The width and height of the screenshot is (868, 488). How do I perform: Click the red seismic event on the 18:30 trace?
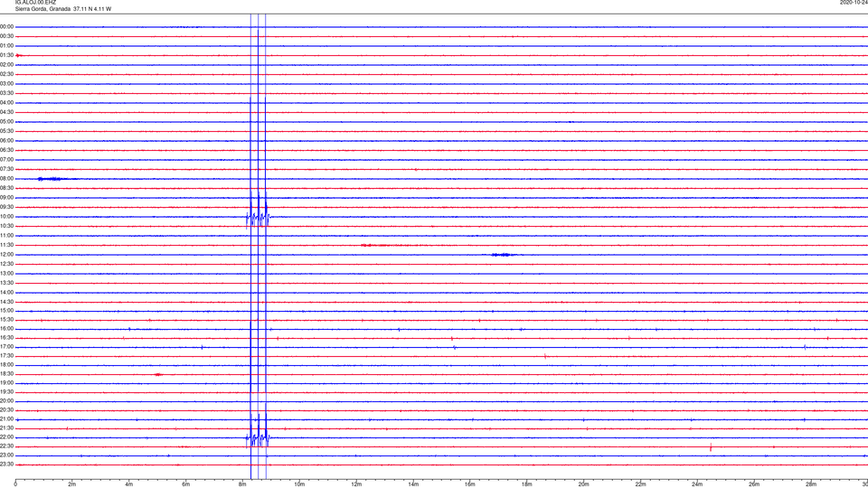[158, 374]
